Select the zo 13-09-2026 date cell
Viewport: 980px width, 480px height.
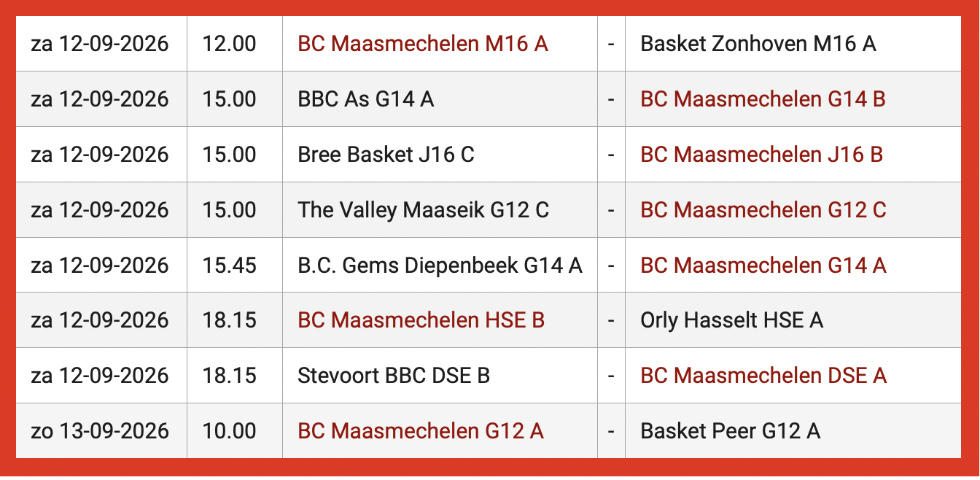click(x=101, y=431)
